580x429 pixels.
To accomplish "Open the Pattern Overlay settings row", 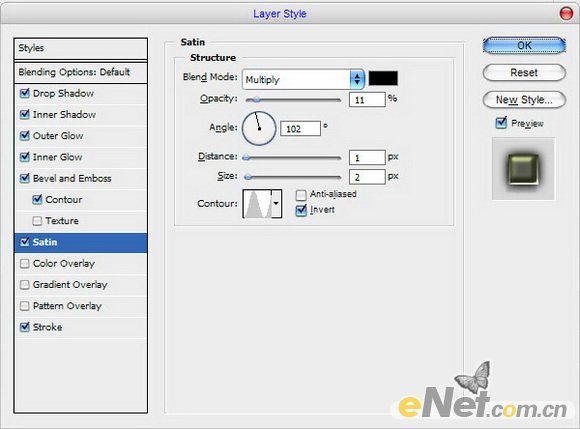I will [81, 306].
